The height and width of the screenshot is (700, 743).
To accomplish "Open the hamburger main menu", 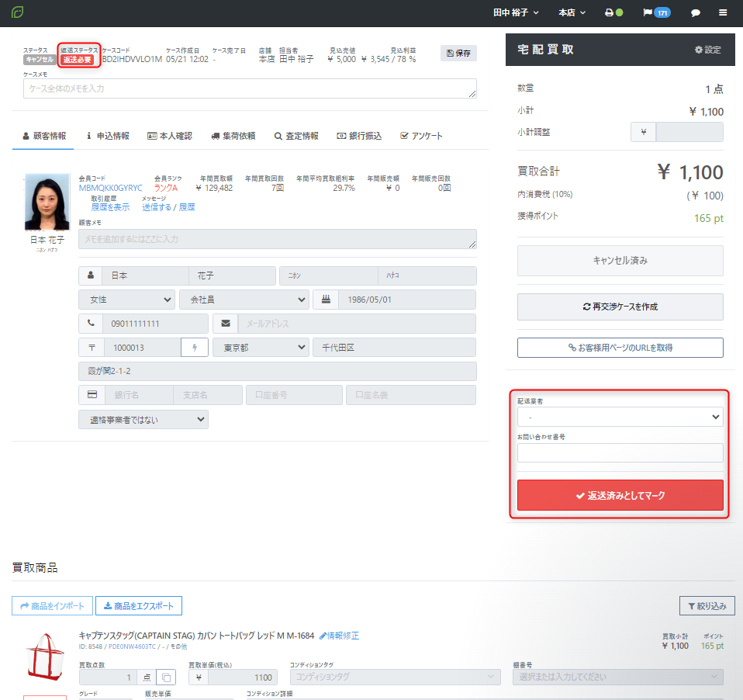I will coord(723,12).
